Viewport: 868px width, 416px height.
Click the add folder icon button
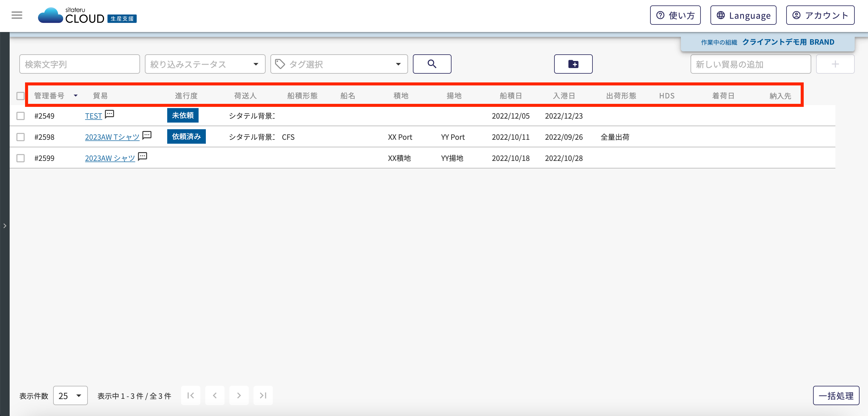pos(573,64)
